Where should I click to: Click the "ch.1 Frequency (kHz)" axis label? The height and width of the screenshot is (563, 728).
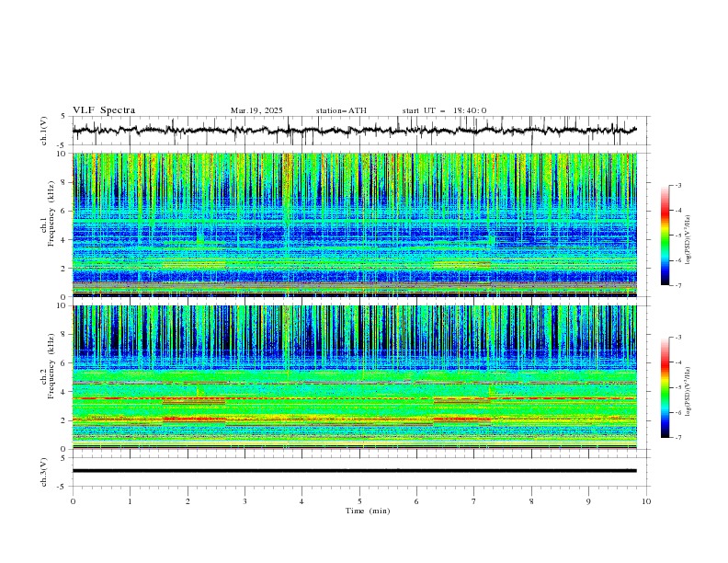point(48,212)
